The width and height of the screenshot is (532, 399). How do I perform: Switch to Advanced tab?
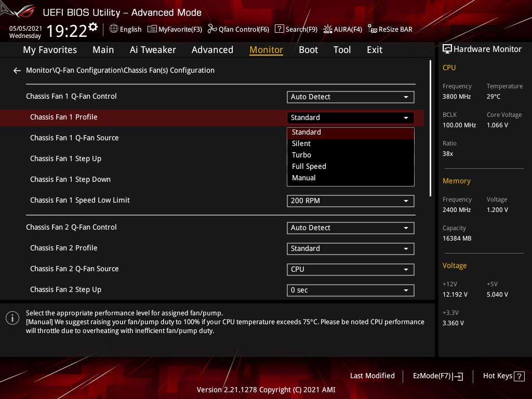point(212,50)
